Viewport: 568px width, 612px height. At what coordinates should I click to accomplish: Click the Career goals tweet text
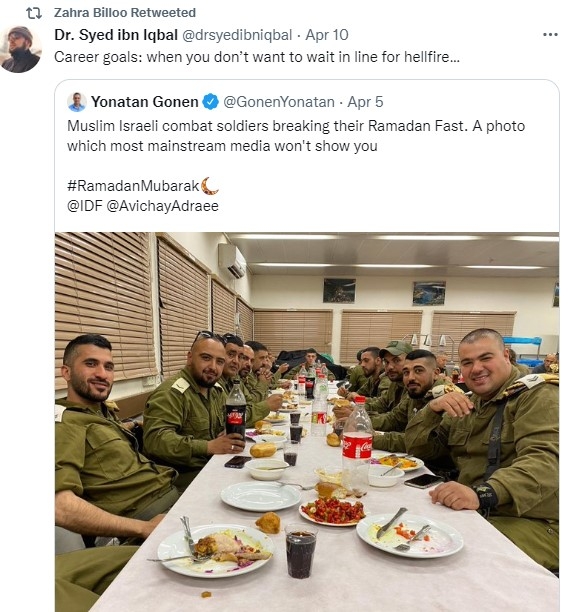(x=257, y=57)
